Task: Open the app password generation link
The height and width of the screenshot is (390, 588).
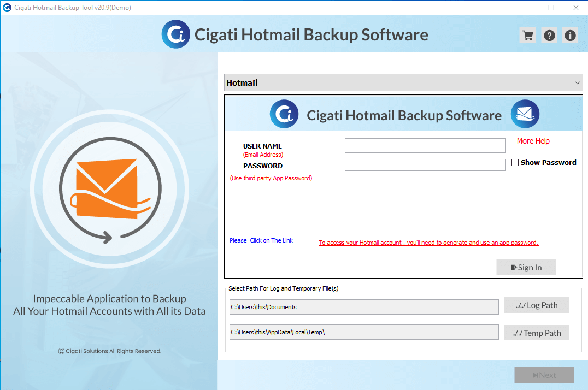Action: point(428,243)
